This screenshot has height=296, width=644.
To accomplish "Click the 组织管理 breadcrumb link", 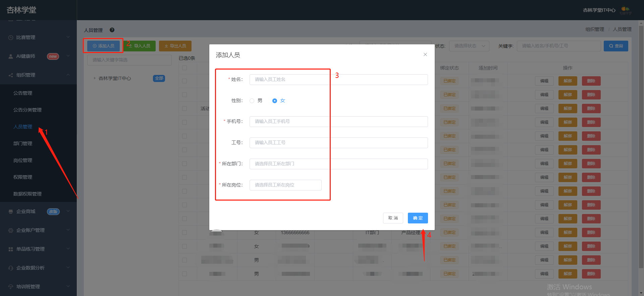I will click(595, 29).
